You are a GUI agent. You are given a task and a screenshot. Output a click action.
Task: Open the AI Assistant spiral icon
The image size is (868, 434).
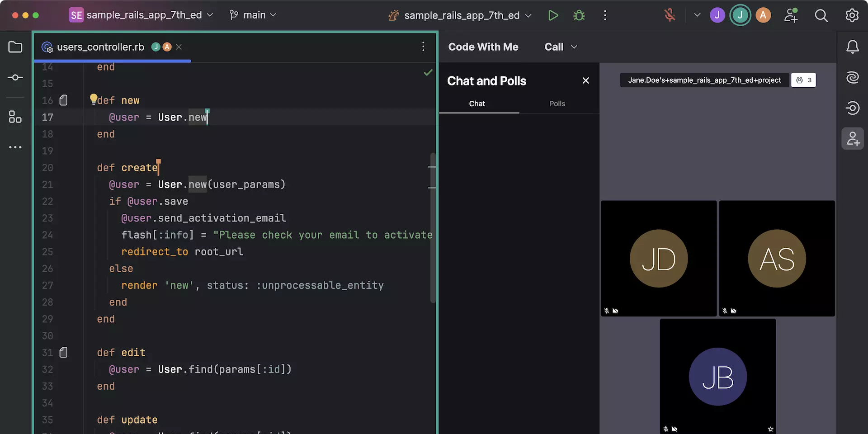coord(852,77)
